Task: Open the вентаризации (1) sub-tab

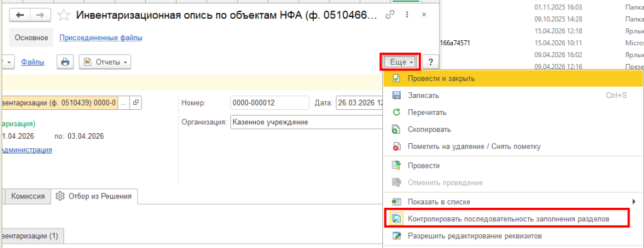Action: point(32,236)
